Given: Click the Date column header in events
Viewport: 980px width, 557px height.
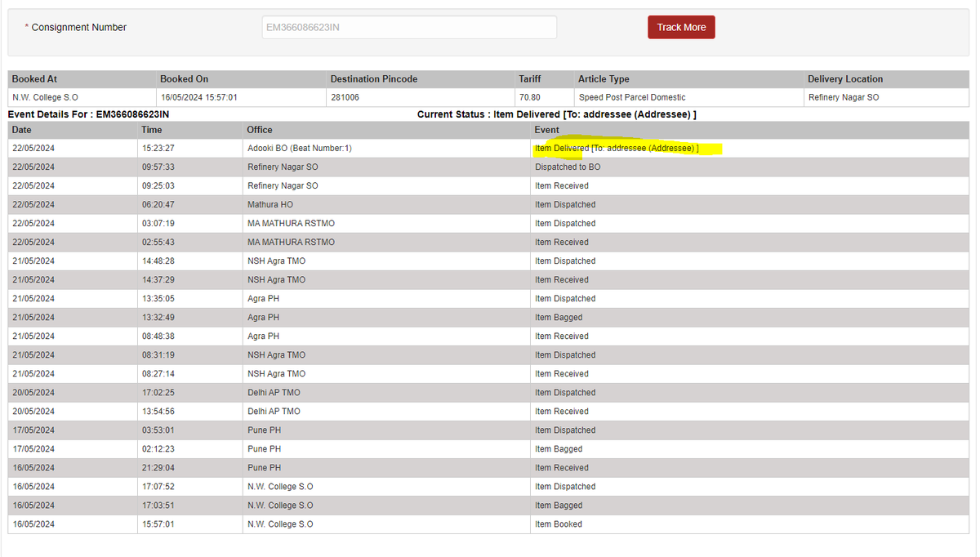Looking at the screenshot, I should (x=73, y=130).
